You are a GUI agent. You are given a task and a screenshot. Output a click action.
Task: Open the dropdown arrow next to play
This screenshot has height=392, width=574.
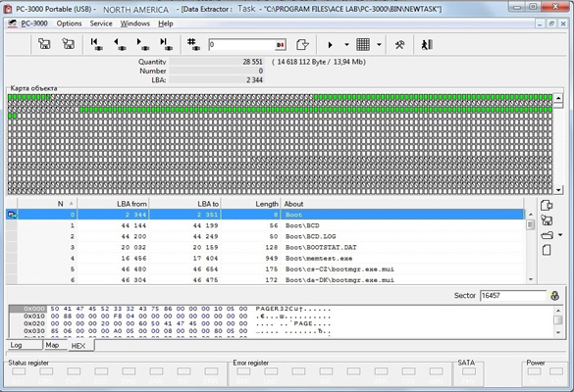coord(346,45)
